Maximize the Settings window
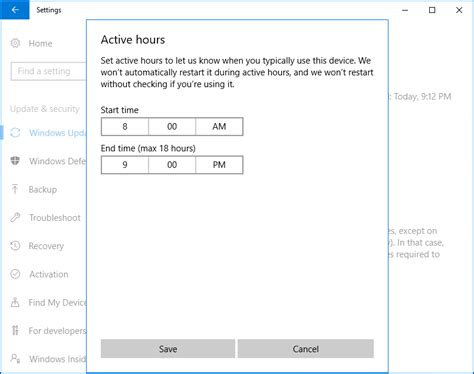 432,10
